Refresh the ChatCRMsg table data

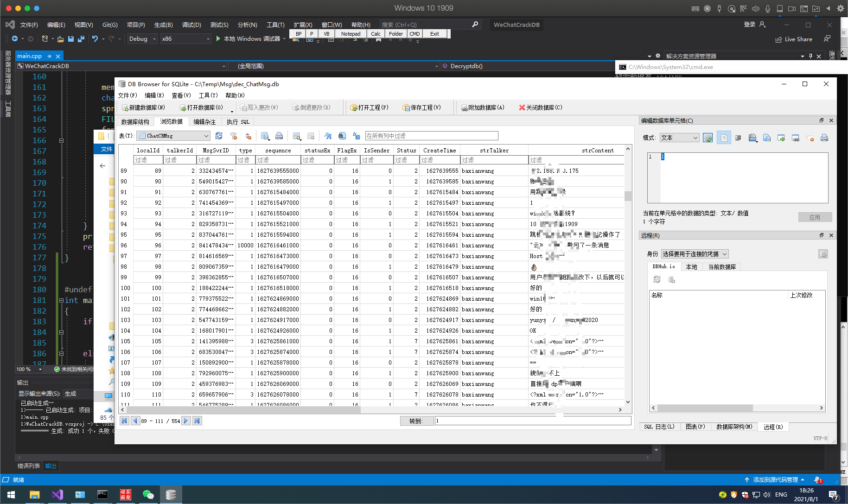coord(219,136)
